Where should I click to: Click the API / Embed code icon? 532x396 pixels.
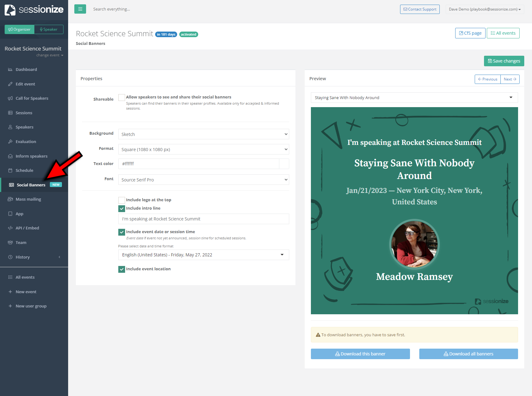pyautogui.click(x=10, y=228)
